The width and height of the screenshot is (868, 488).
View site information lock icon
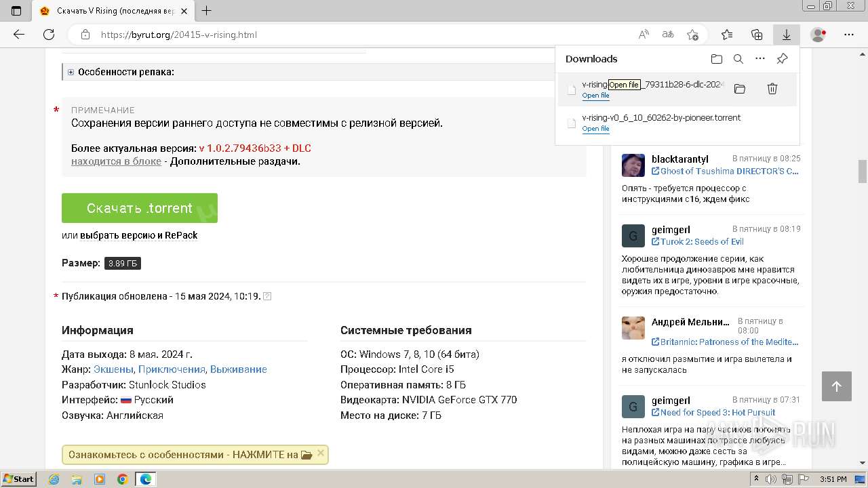click(85, 35)
